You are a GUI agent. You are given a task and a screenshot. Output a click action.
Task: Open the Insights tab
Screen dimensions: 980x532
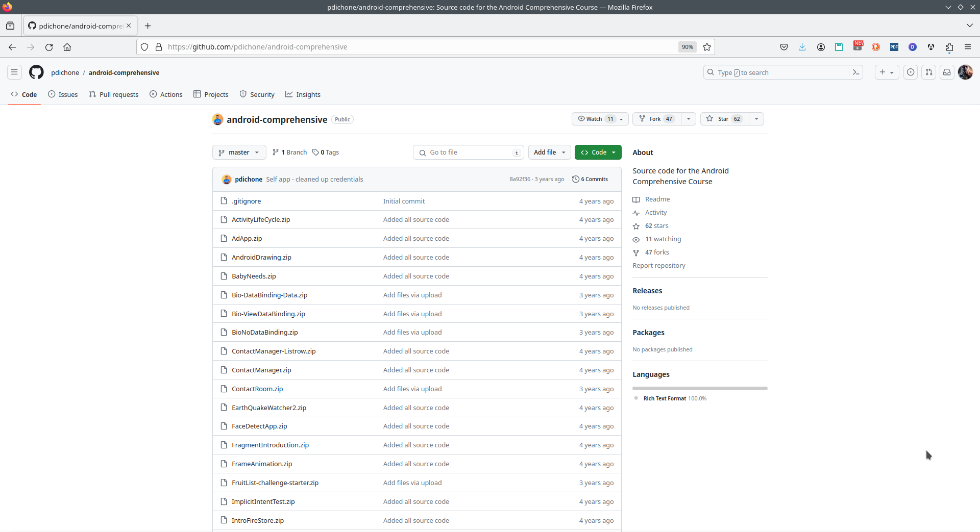(303, 94)
